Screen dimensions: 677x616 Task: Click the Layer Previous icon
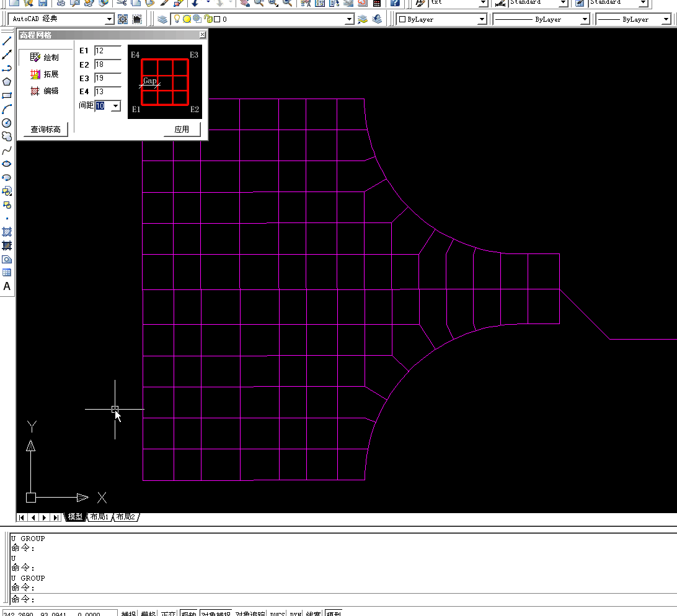point(377,19)
